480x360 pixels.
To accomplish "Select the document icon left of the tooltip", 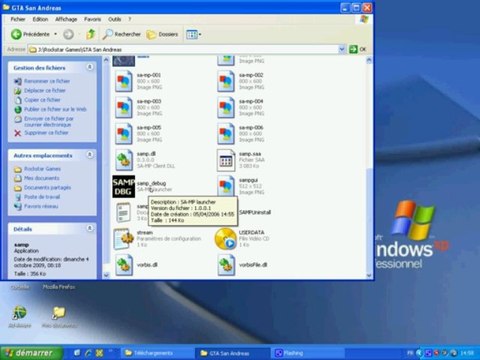I will point(124,212).
